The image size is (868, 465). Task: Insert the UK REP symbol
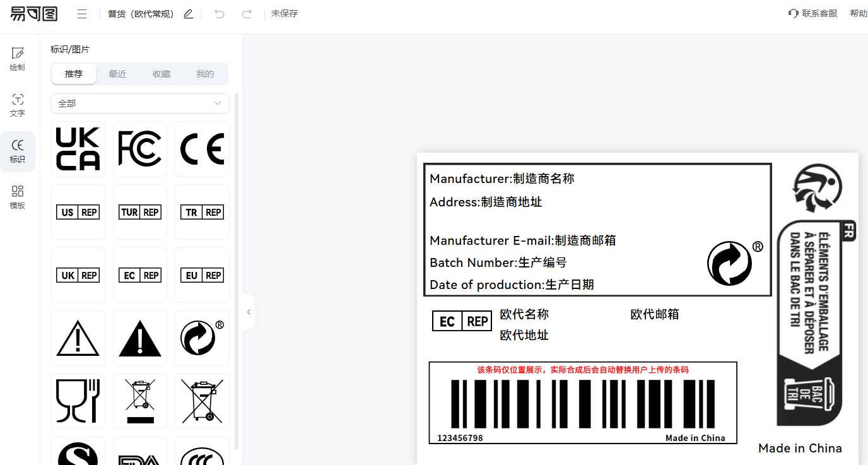(78, 275)
